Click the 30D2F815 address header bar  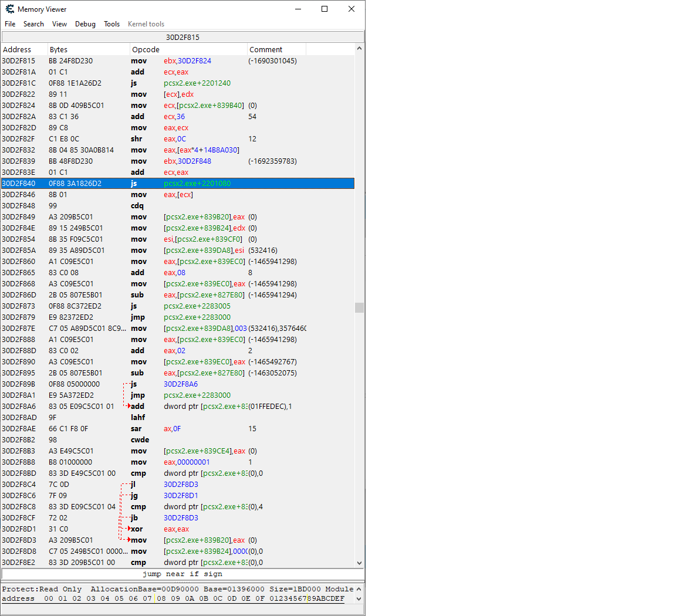pyautogui.click(x=182, y=37)
